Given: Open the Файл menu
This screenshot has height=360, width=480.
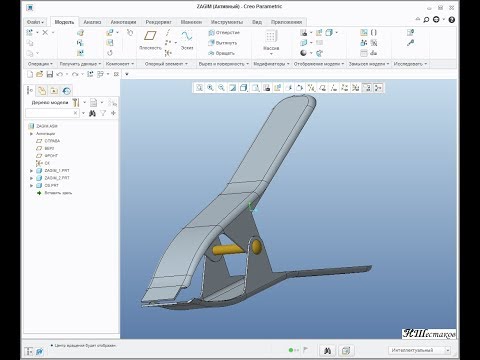Looking at the screenshot, I should click(x=35, y=22).
